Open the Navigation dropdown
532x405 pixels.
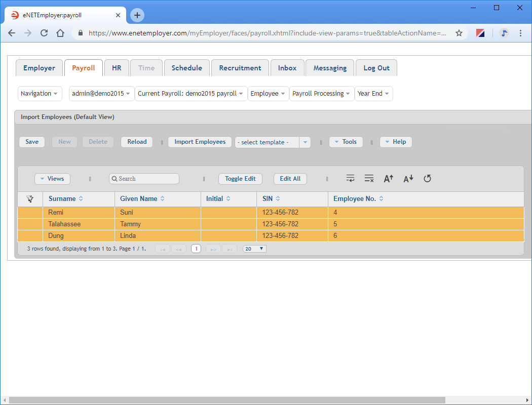click(x=40, y=94)
